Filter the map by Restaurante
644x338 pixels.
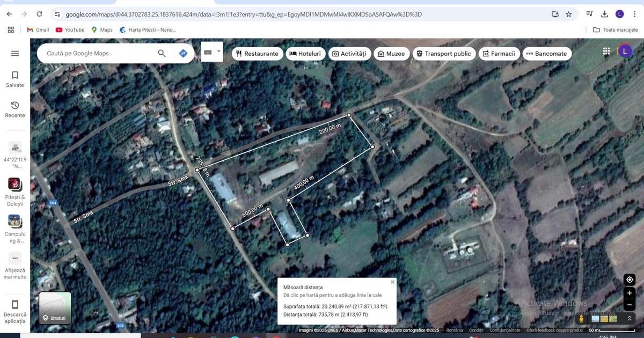click(257, 54)
